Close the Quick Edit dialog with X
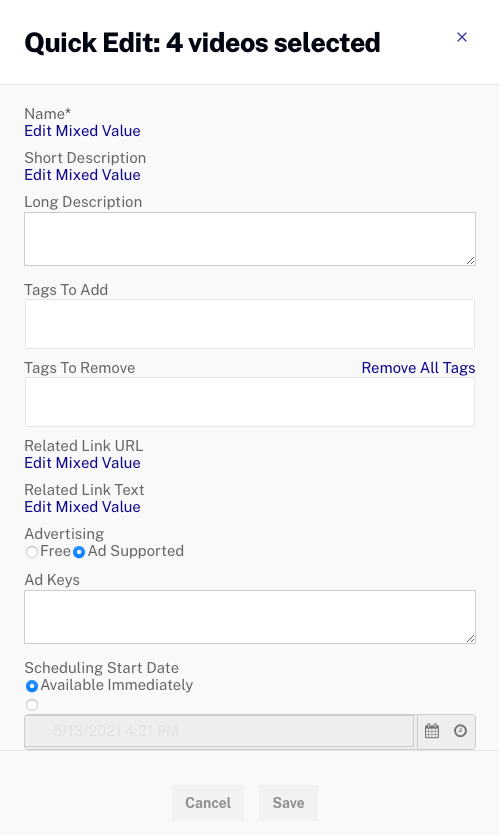The height and width of the screenshot is (835, 499). click(462, 37)
